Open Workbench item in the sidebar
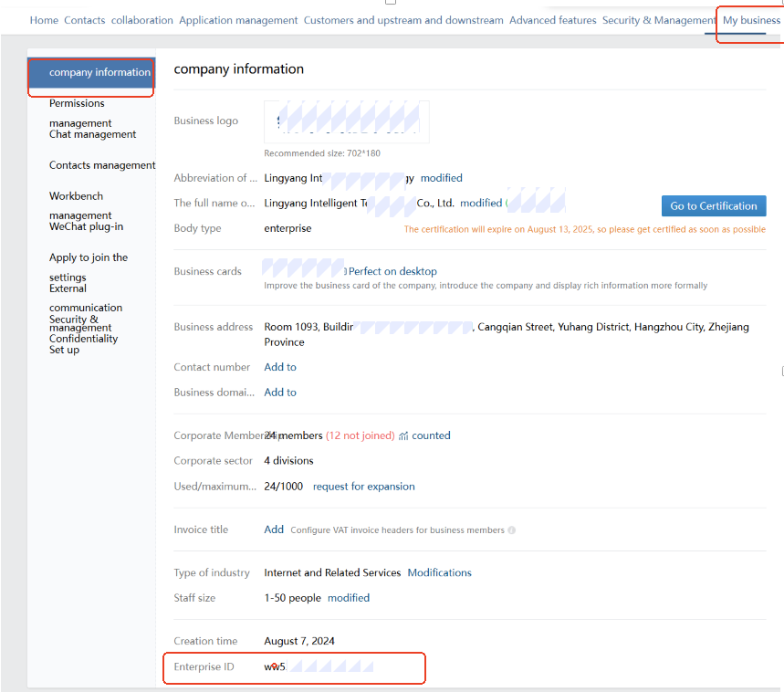Viewport: 784px width, 692px height. (x=76, y=196)
